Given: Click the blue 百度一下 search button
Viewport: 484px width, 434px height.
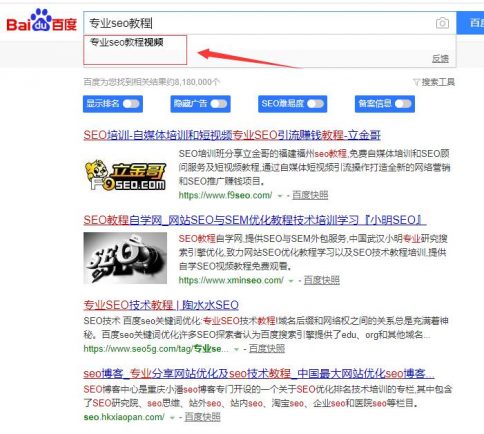Looking at the screenshot, I should tap(470, 23).
